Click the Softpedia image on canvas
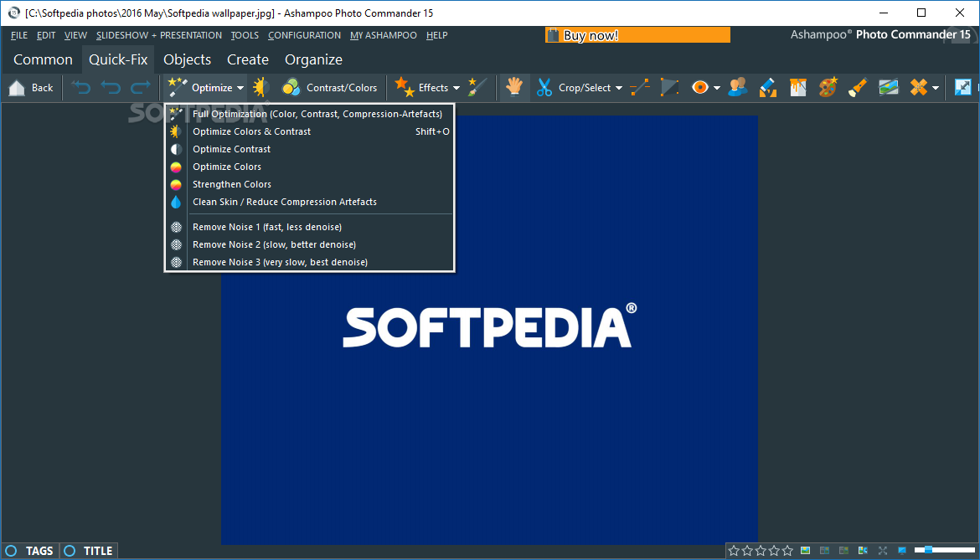Screen dimensions: 980x560 coord(489,330)
